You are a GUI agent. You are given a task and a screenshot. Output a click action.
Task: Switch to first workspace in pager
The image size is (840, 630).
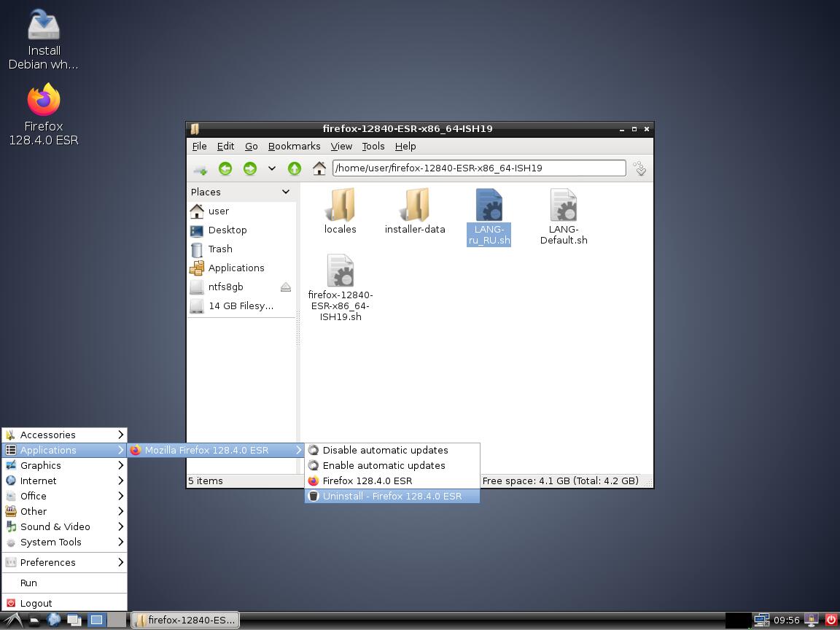(x=96, y=621)
